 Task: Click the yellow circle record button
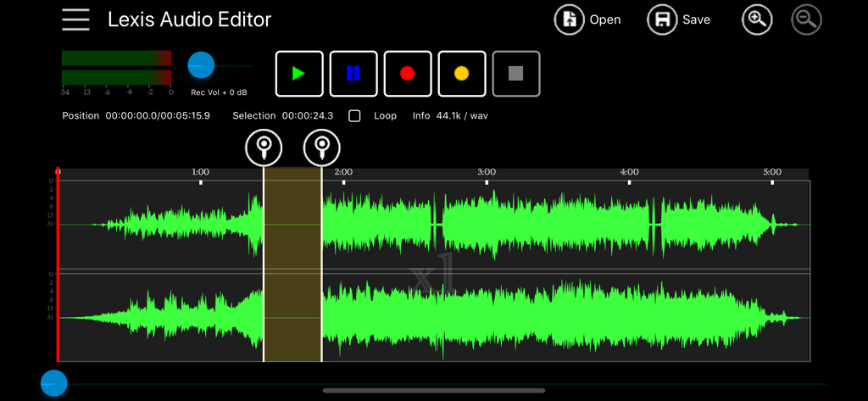point(462,74)
